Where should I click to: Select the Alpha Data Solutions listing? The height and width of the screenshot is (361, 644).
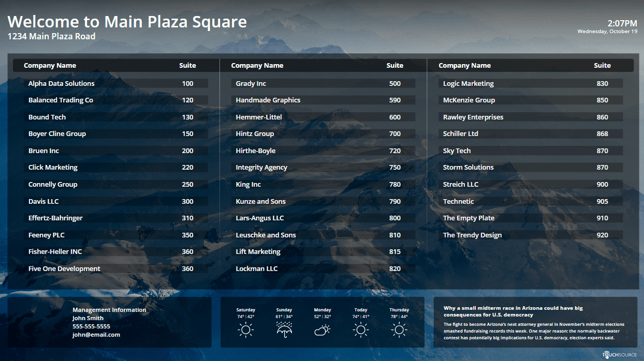[115, 83]
